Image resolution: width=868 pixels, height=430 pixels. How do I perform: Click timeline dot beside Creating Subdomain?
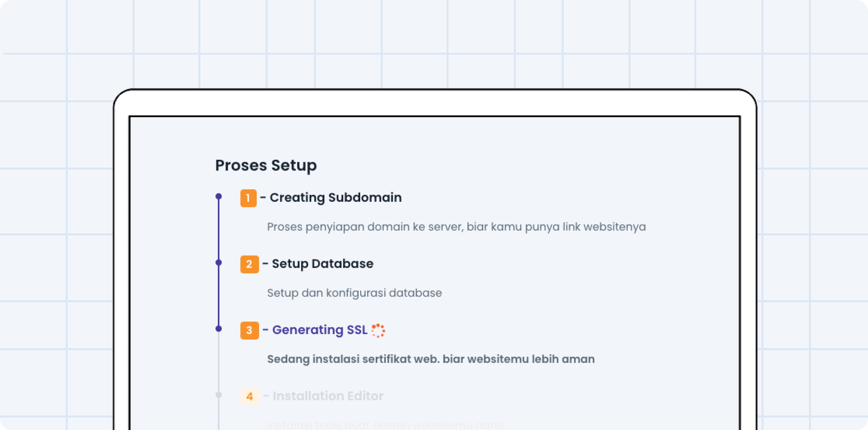pyautogui.click(x=219, y=196)
